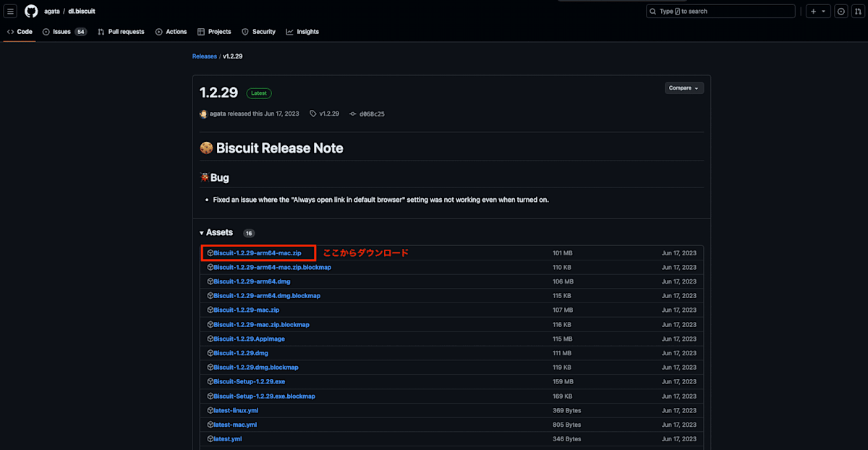Click the agata owner link in header

53,12
